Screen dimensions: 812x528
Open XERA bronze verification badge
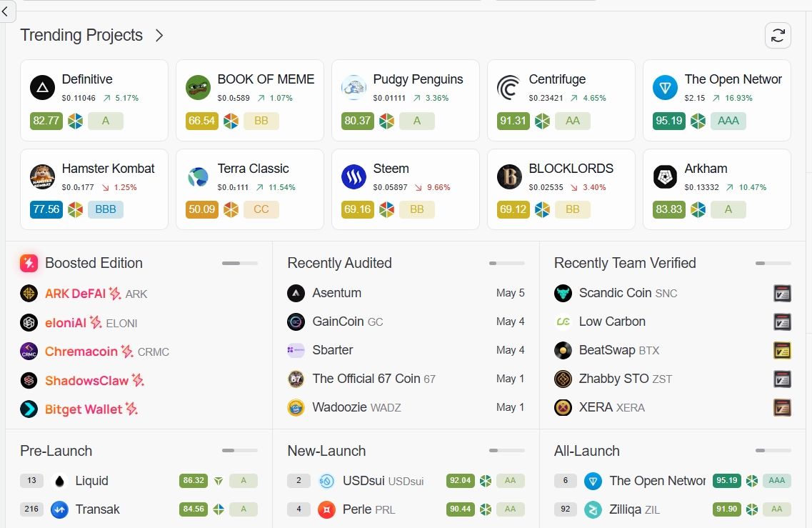click(782, 408)
